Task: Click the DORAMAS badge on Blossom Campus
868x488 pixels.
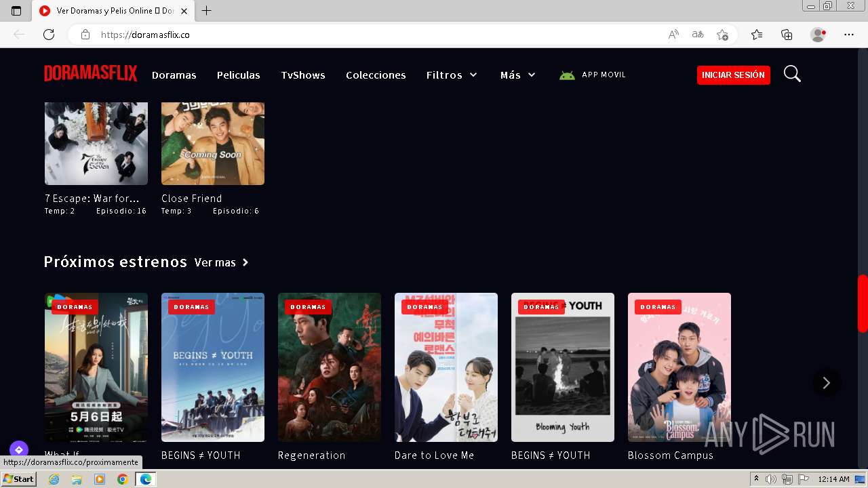Action: (x=658, y=307)
